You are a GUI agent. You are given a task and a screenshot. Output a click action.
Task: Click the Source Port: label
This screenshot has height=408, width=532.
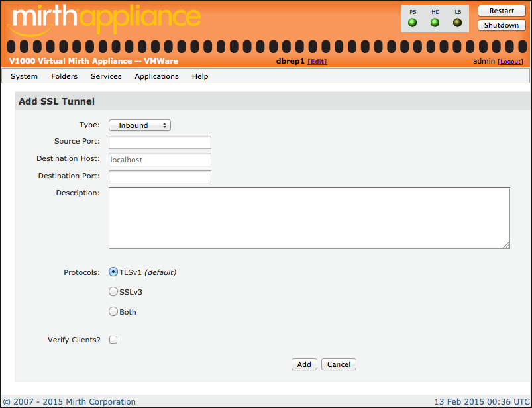click(77, 141)
